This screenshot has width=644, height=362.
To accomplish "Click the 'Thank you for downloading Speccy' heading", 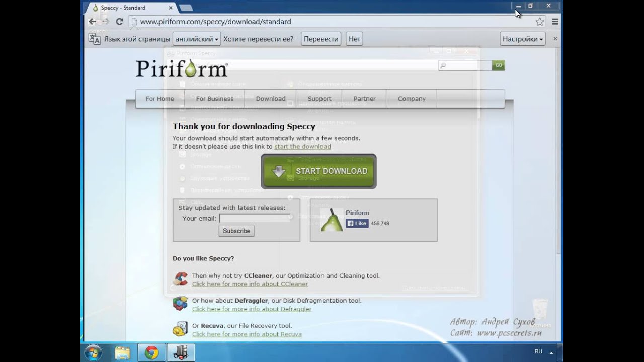I will pos(244,127).
